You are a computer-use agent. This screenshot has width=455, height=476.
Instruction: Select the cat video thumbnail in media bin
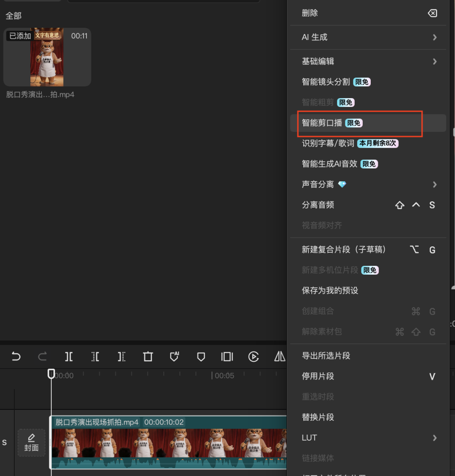pos(47,57)
